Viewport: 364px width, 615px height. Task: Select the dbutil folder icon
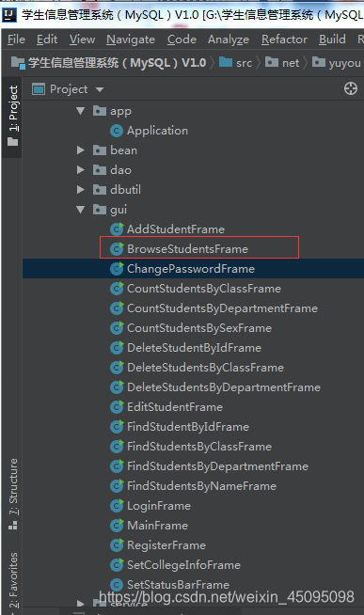pyautogui.click(x=100, y=189)
